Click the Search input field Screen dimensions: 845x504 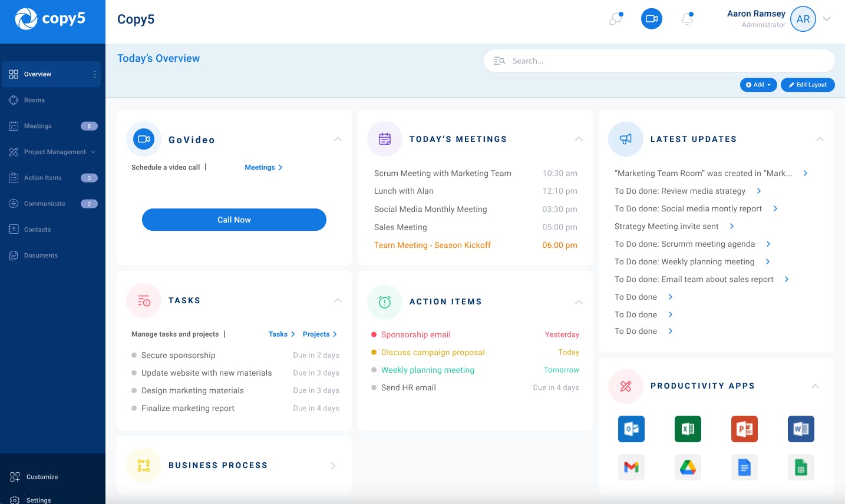coord(659,61)
